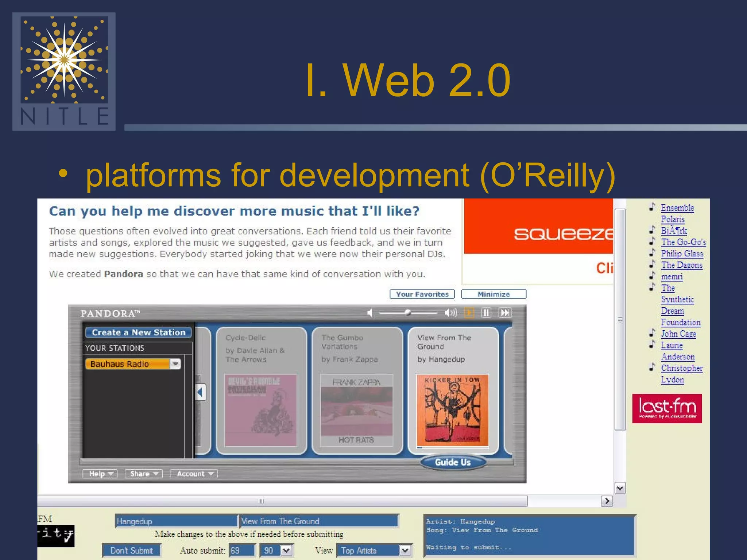Mute the Pandora player volume icon
This screenshot has height=560, width=747.
(370, 313)
